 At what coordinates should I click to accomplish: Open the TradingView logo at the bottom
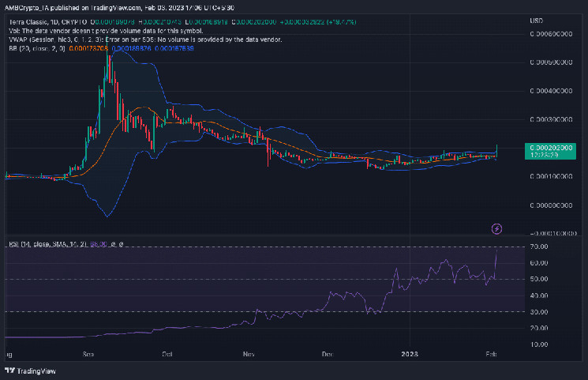click(30, 371)
